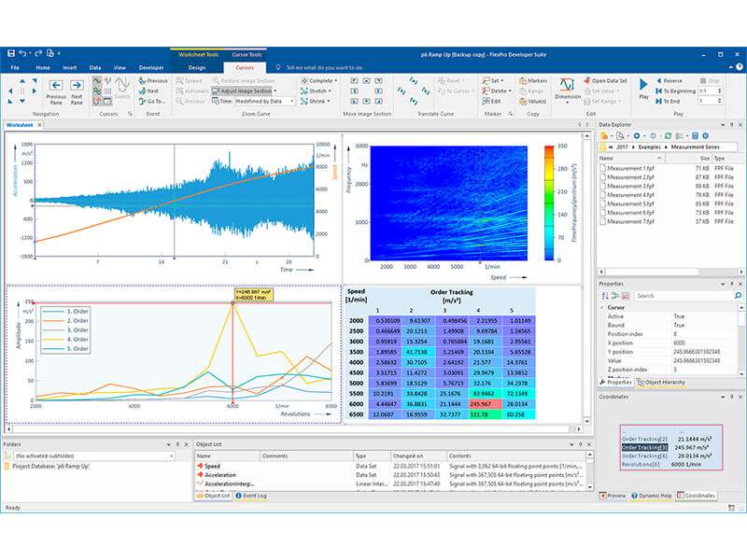The width and height of the screenshot is (747, 560).
Task: Click the Reverse playback icon
Action: (659, 80)
